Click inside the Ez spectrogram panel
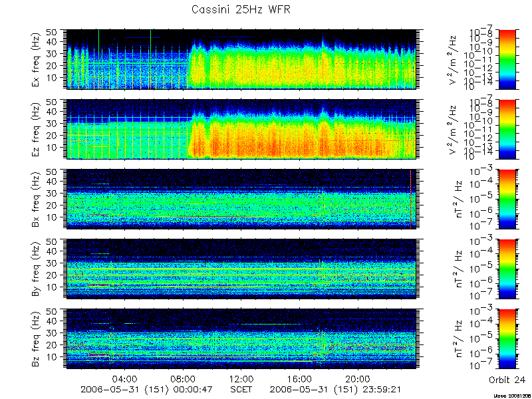The width and height of the screenshot is (532, 399). pos(241,129)
